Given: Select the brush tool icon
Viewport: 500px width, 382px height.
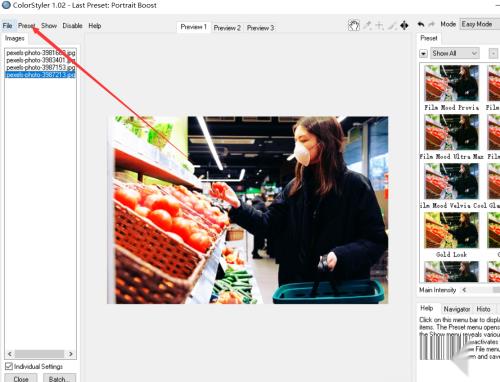Looking at the screenshot, I should [392, 25].
